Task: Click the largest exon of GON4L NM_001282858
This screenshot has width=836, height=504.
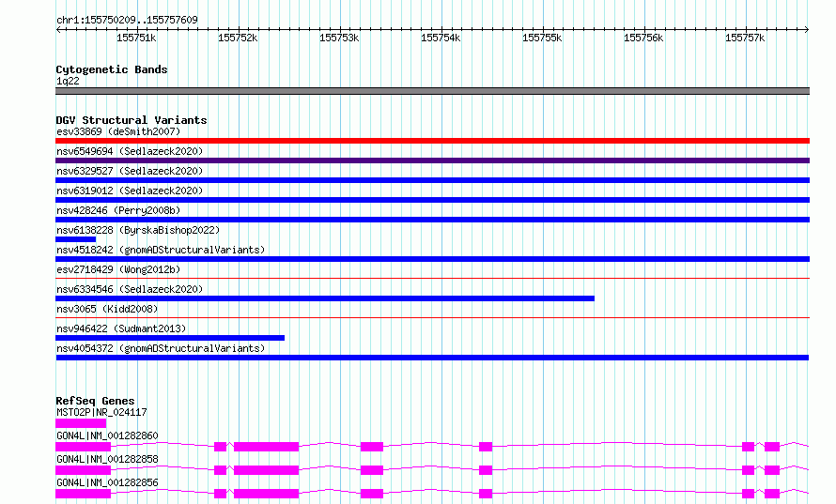Action: click(266, 470)
